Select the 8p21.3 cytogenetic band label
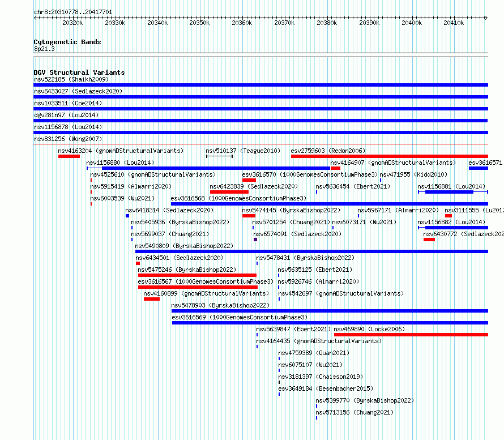The width and height of the screenshot is (504, 440). 44,49
